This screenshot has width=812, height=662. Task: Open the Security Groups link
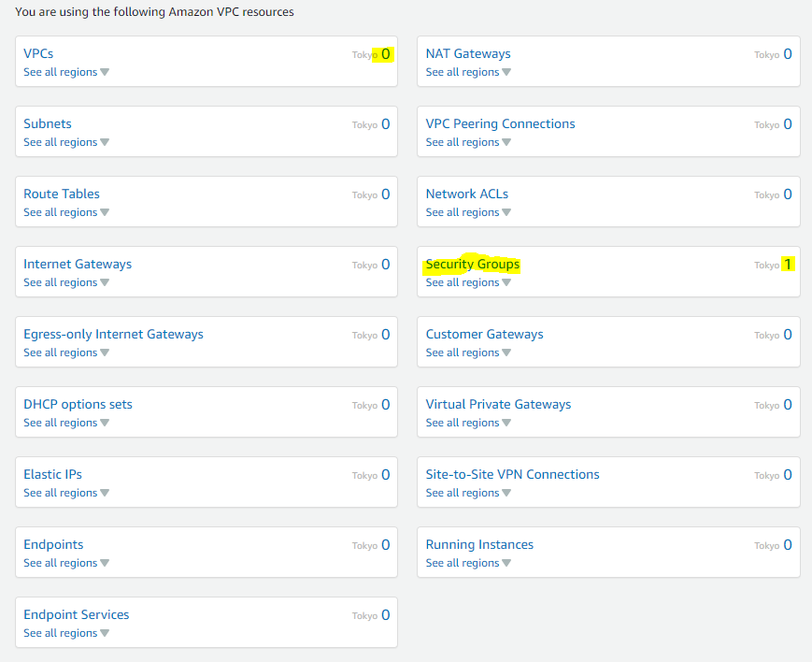click(x=472, y=264)
